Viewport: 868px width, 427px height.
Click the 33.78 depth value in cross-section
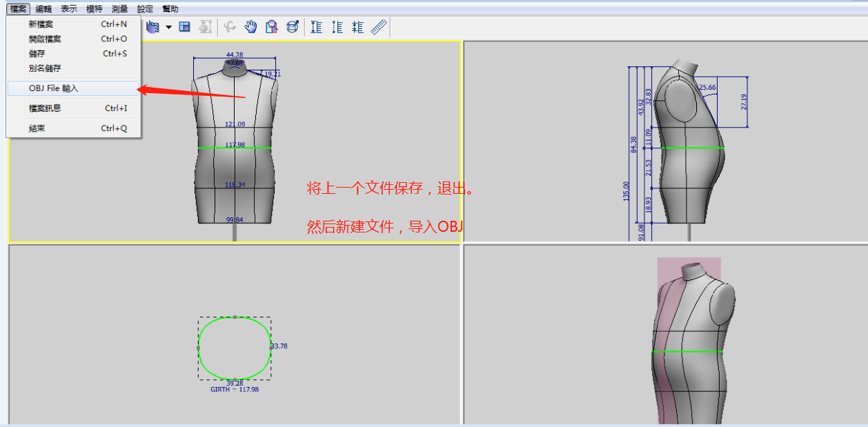tap(279, 346)
